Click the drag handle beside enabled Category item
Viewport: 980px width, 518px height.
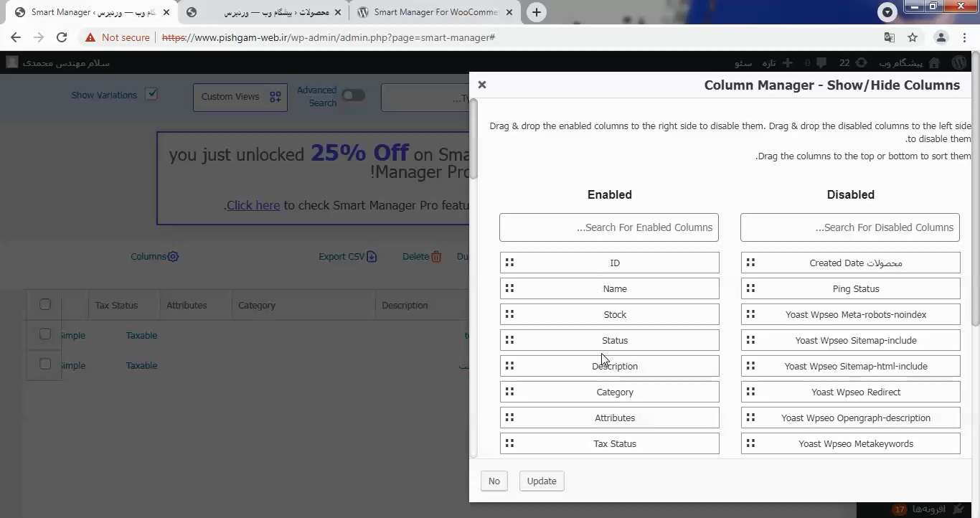(x=509, y=392)
